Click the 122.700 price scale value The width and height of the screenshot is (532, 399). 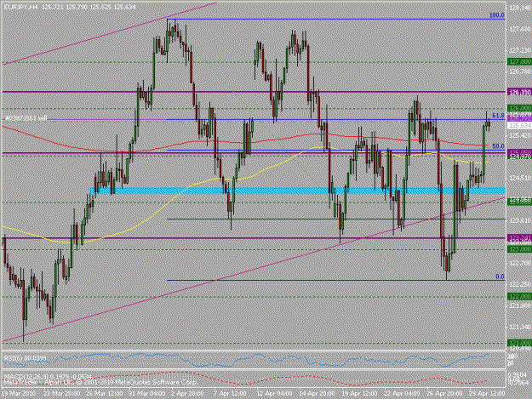tap(520, 263)
